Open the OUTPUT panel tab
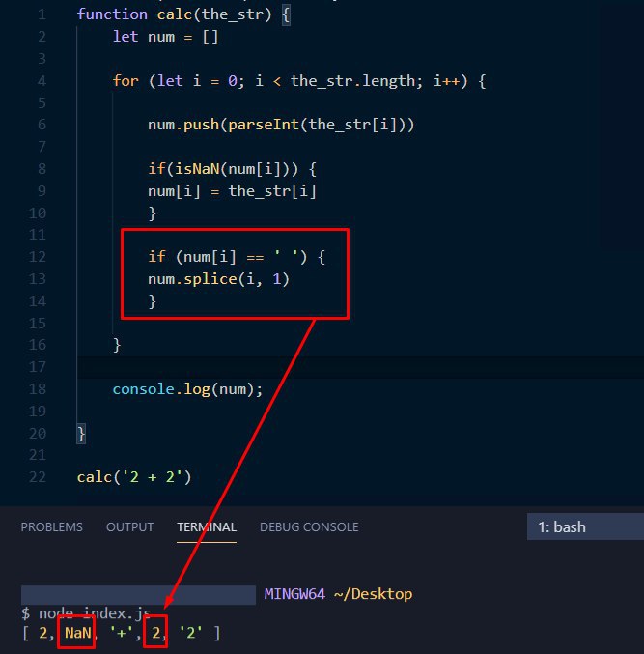The width and height of the screenshot is (644, 654). [x=129, y=526]
